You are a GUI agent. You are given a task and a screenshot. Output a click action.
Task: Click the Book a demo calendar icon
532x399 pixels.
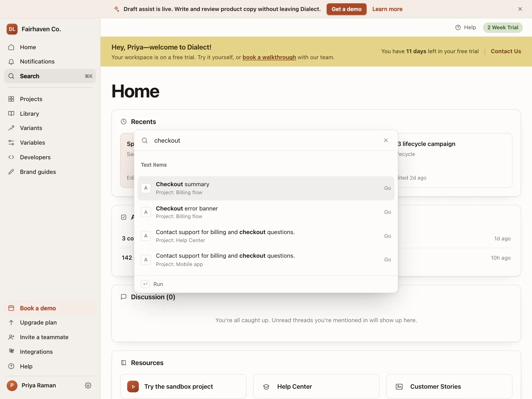11,308
